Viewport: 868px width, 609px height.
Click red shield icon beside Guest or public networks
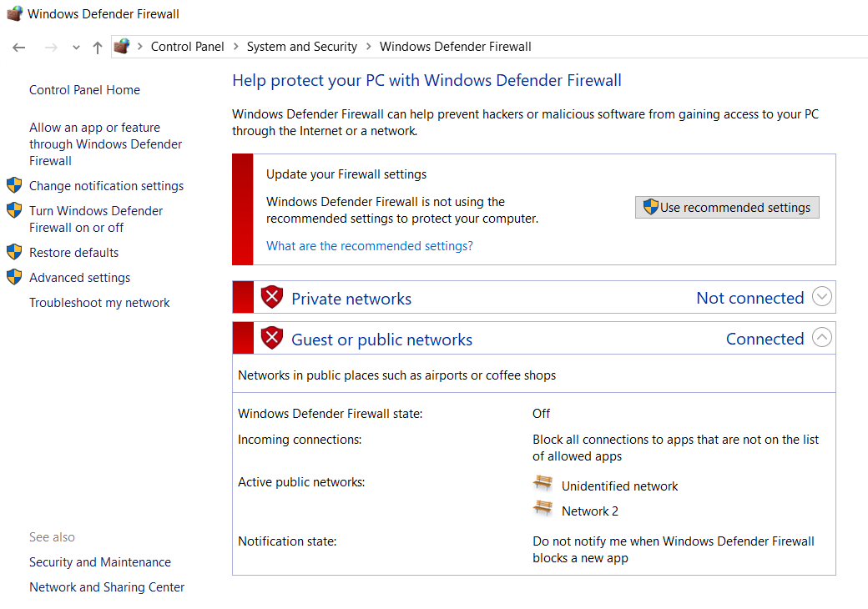click(272, 338)
